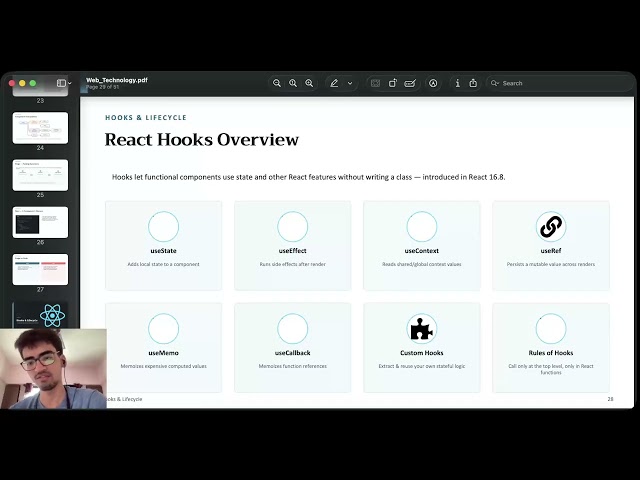Click the zoom out magnifier icon
The image size is (640, 480).
(x=277, y=83)
